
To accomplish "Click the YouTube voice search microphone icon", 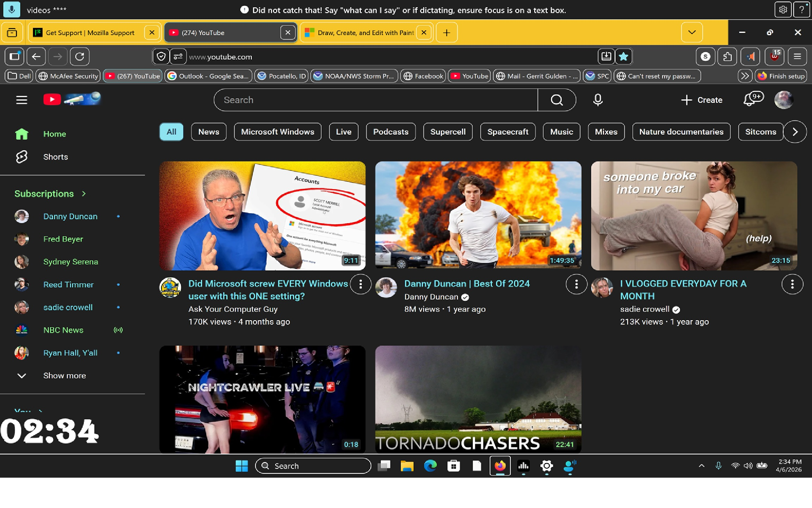I will tap(597, 100).
